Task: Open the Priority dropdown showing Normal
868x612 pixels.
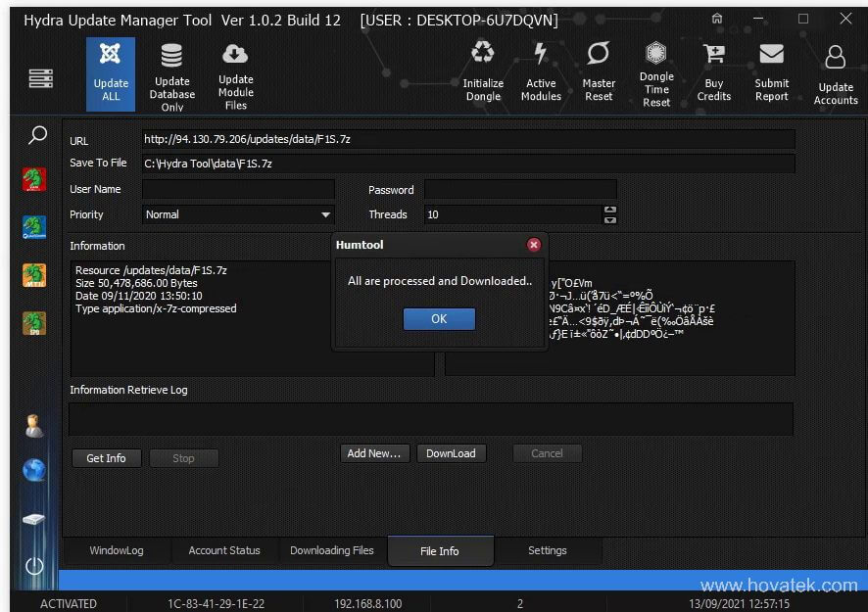Action: [x=238, y=213]
